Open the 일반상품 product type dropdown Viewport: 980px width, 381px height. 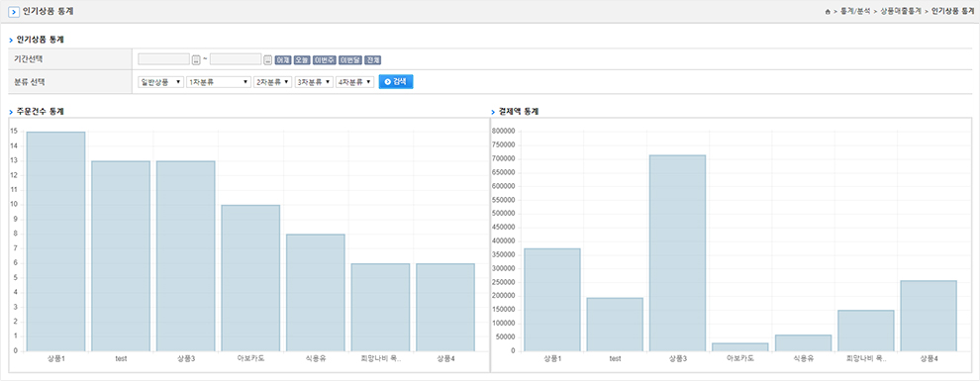160,82
